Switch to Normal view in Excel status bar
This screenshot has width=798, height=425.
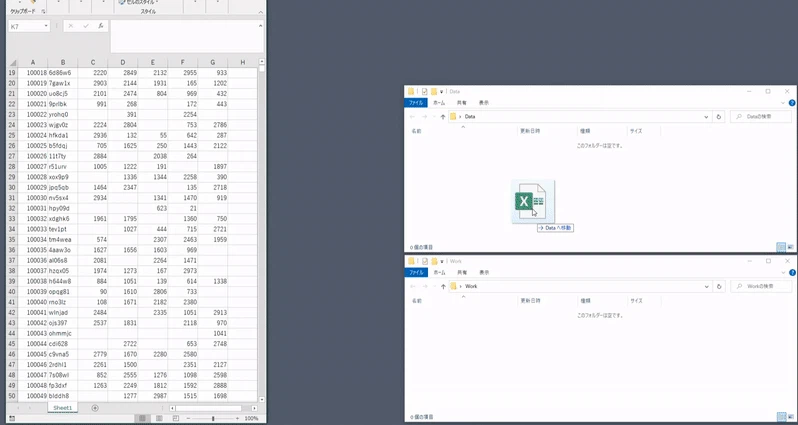(142, 418)
